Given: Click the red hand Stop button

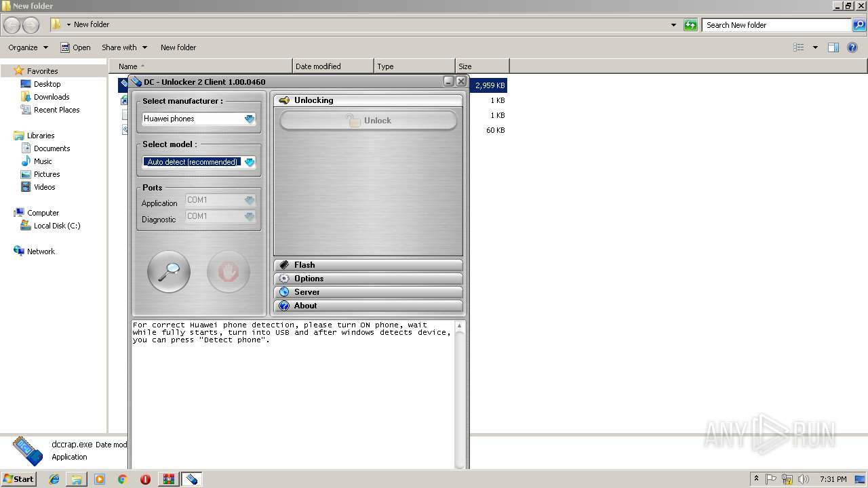Looking at the screenshot, I should [x=229, y=272].
